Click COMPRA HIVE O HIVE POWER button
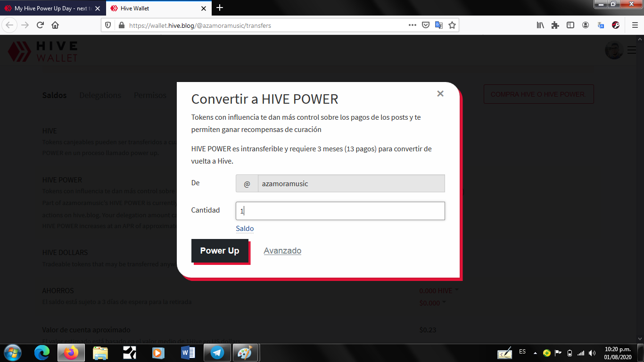The width and height of the screenshot is (644, 362). tap(538, 94)
